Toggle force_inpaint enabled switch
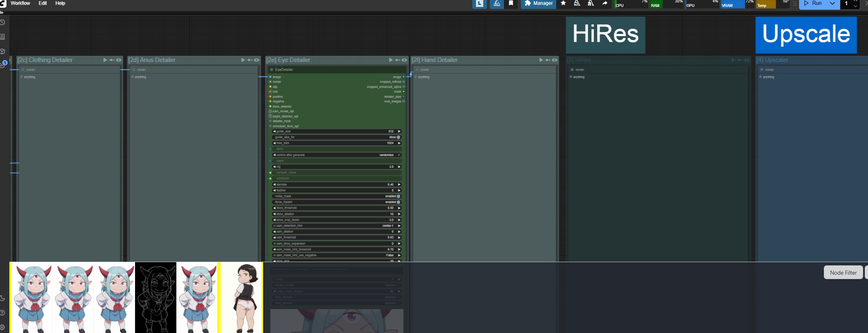 point(336,202)
